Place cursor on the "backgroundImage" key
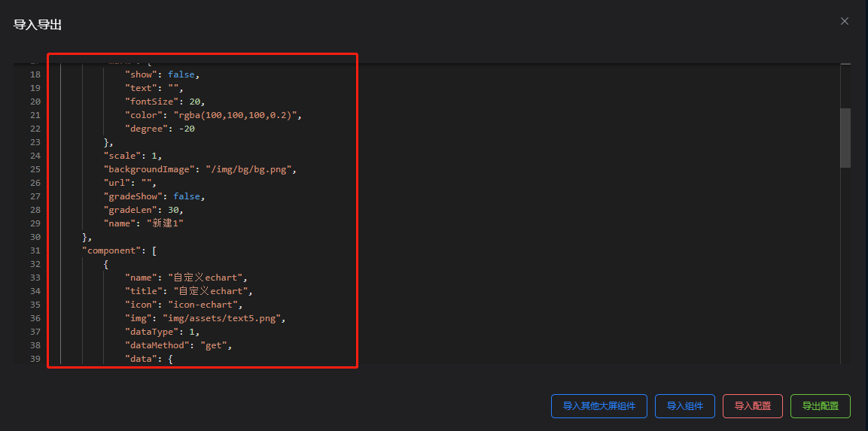The image size is (868, 431). (148, 169)
